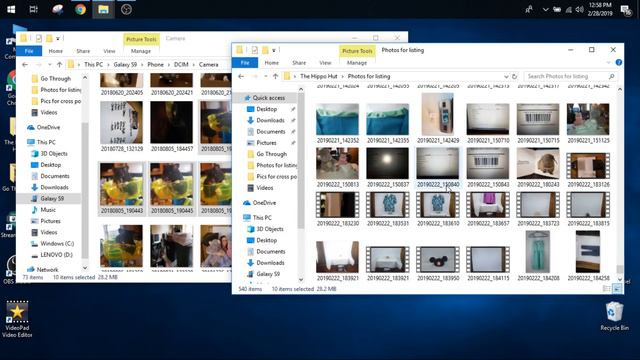Expand the address bar history dropdown
The image size is (640, 360).
506,76
